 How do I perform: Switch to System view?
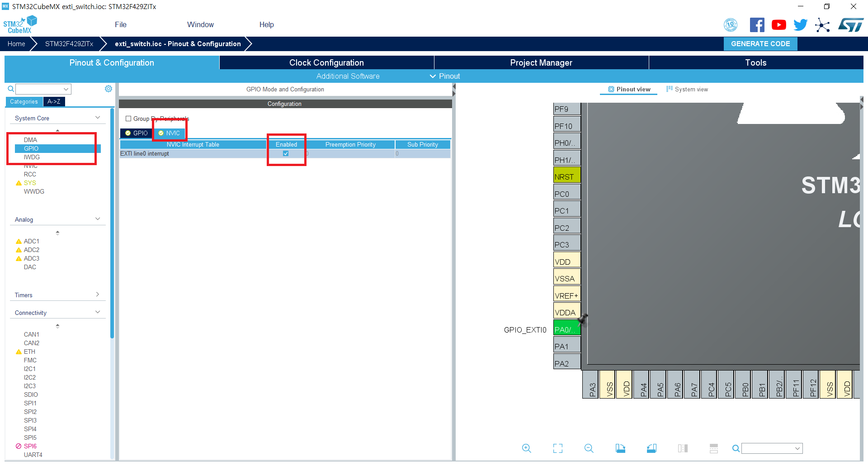click(x=687, y=89)
